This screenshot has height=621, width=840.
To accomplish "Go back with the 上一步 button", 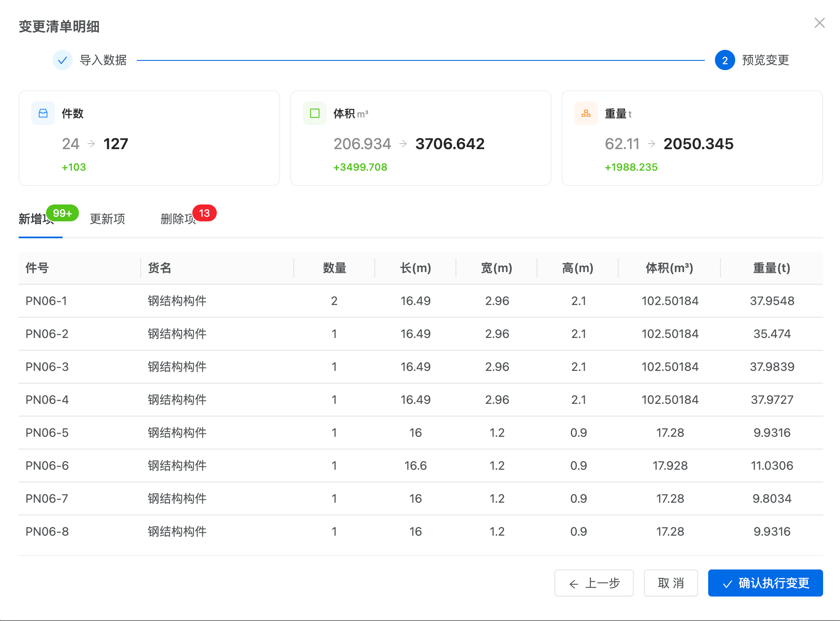I will coord(594,583).
